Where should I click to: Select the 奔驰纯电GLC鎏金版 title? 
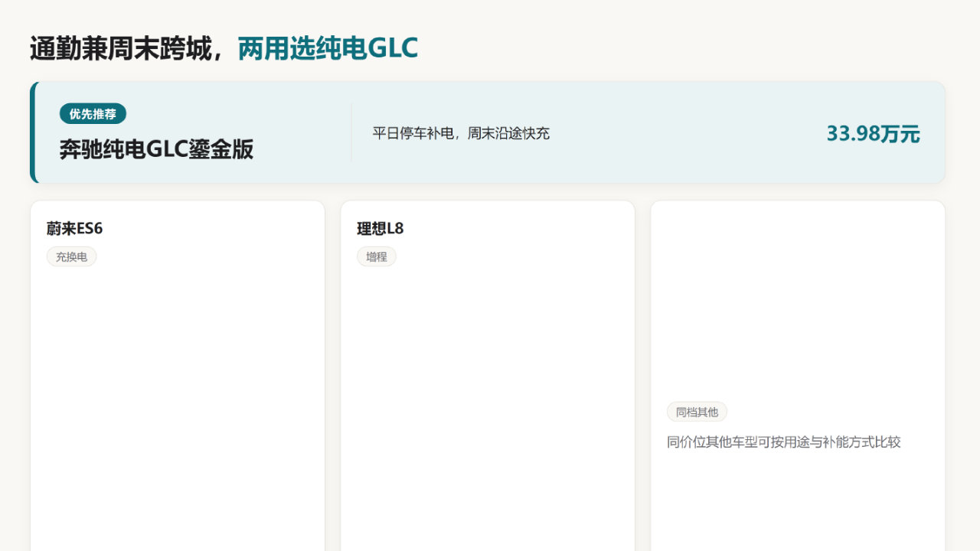point(156,149)
